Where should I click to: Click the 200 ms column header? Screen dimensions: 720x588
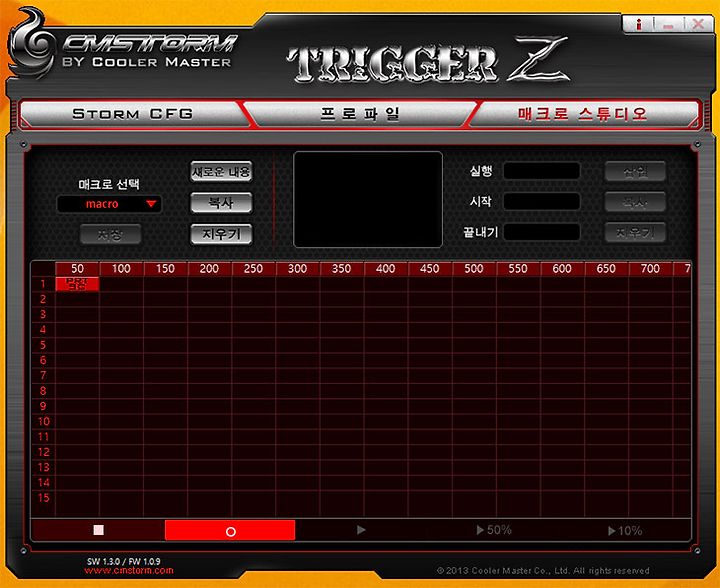click(x=209, y=269)
